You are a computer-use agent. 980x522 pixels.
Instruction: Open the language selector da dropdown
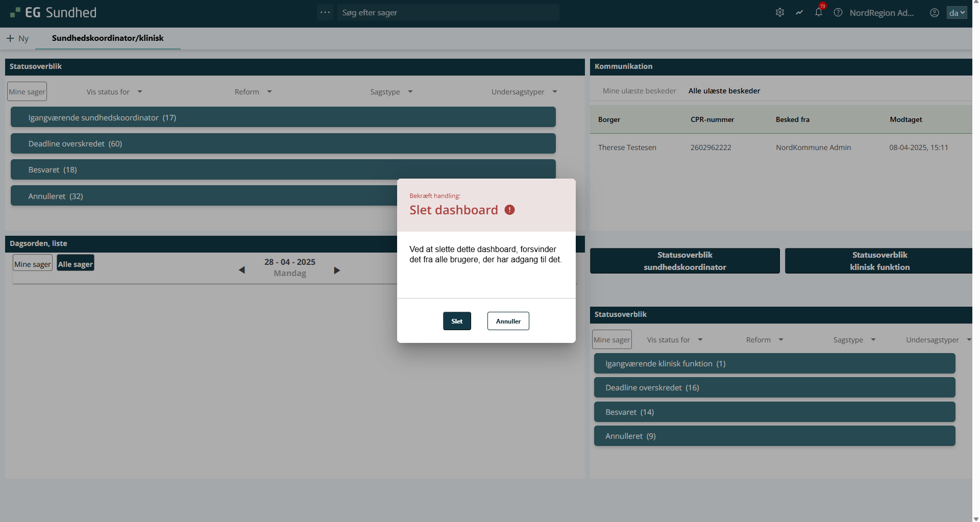tap(957, 13)
